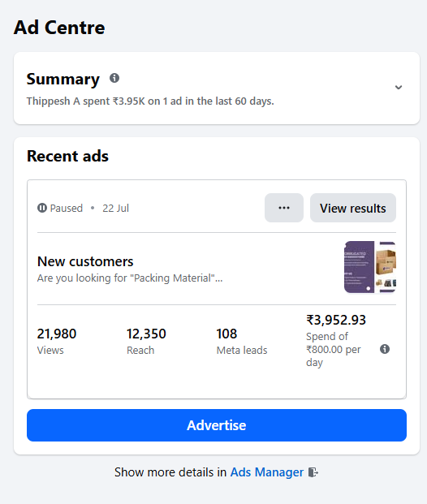This screenshot has width=427, height=504.
Task: Click the blue Advertise button
Action: (x=217, y=425)
